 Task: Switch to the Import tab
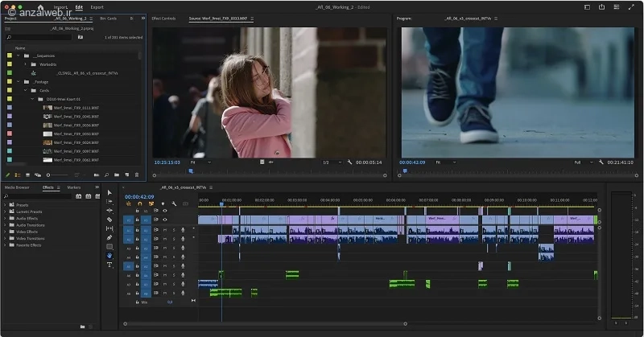click(x=60, y=7)
